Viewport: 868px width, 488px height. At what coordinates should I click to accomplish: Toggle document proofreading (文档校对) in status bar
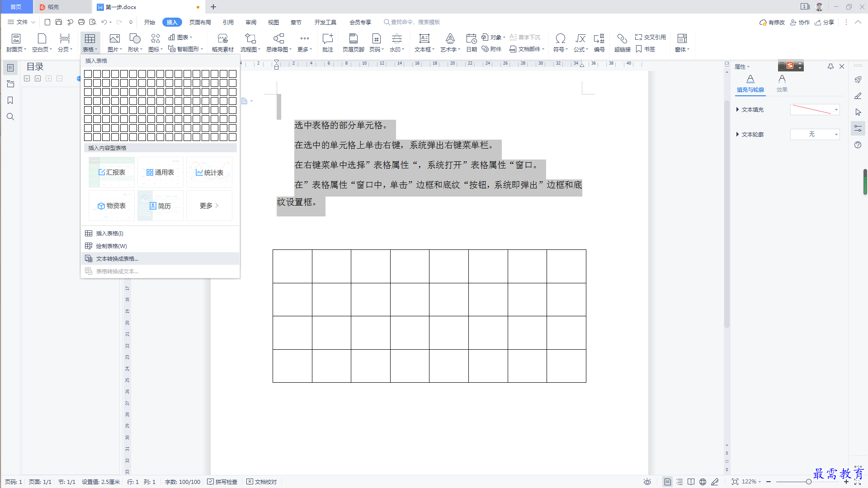tap(262, 482)
